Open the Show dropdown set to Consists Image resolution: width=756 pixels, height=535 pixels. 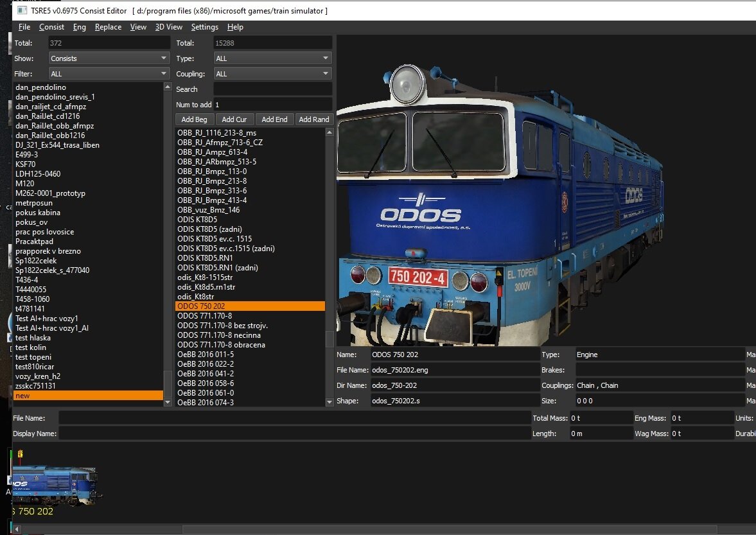pyautogui.click(x=109, y=58)
